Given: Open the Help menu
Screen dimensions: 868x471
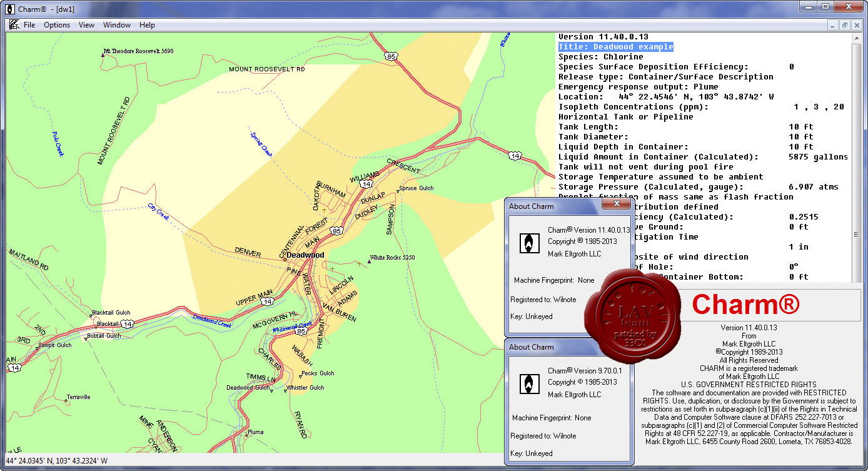Looking at the screenshot, I should 147,25.
